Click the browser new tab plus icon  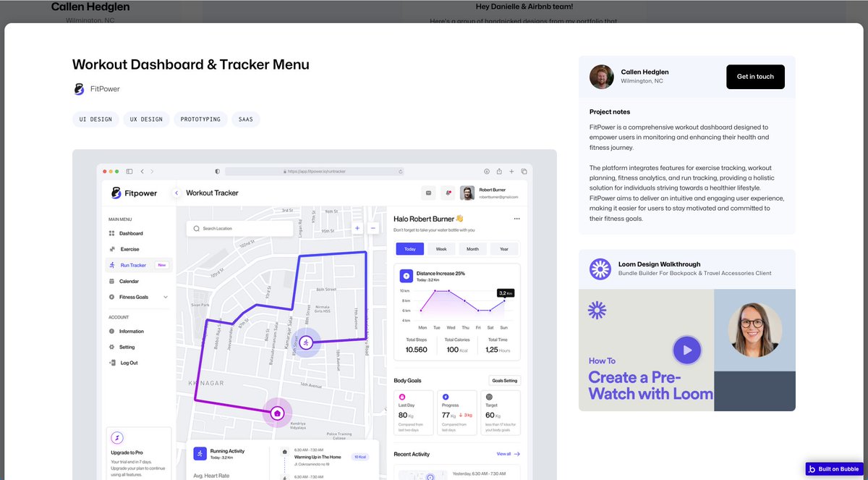(511, 172)
